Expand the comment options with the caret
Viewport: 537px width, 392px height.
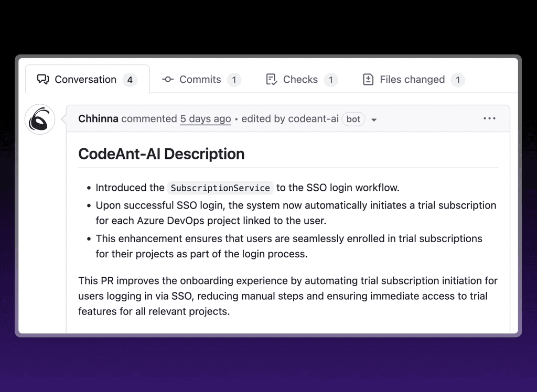tap(373, 119)
